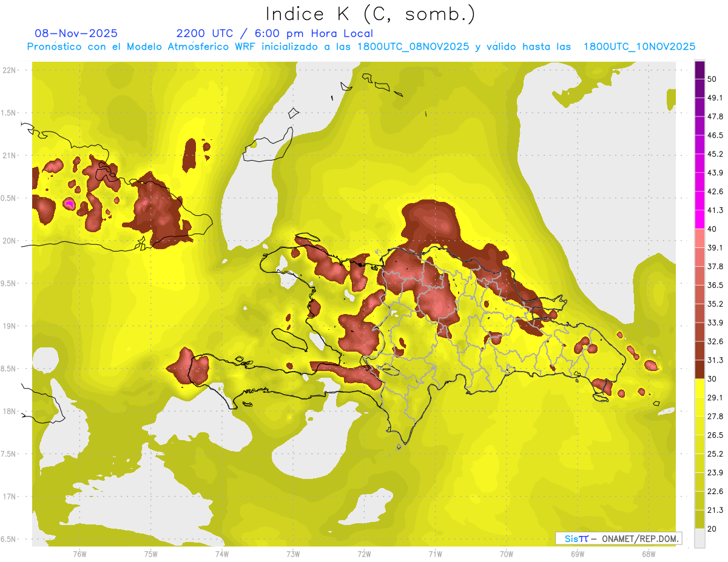Click the "69W" longitude axis label

tap(578, 554)
